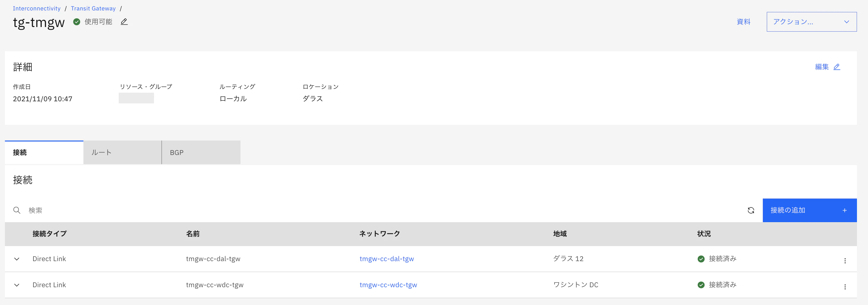The height and width of the screenshot is (305, 868).
Task: Open the 資料 documentation link
Action: tap(743, 21)
